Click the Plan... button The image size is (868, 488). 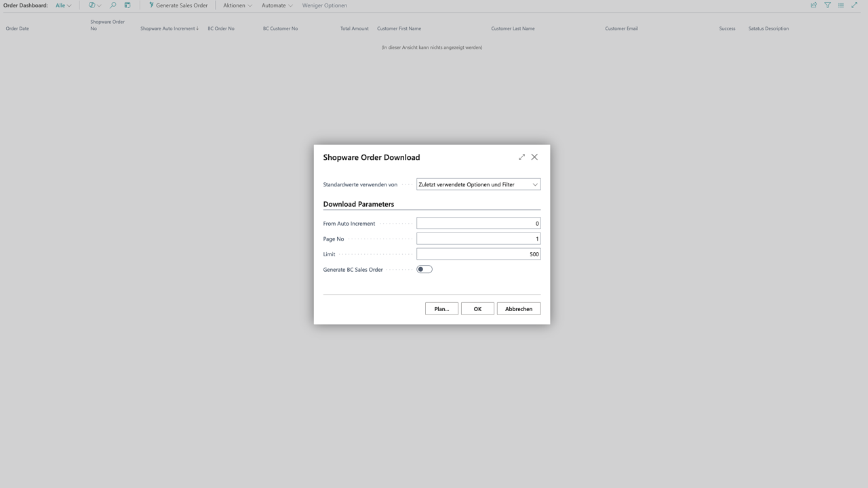tap(441, 308)
